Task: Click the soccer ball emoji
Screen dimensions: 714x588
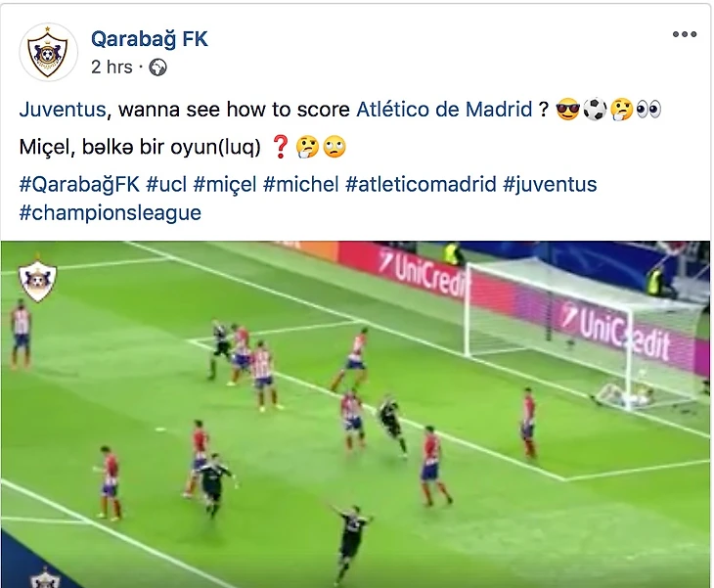Action: [x=595, y=110]
